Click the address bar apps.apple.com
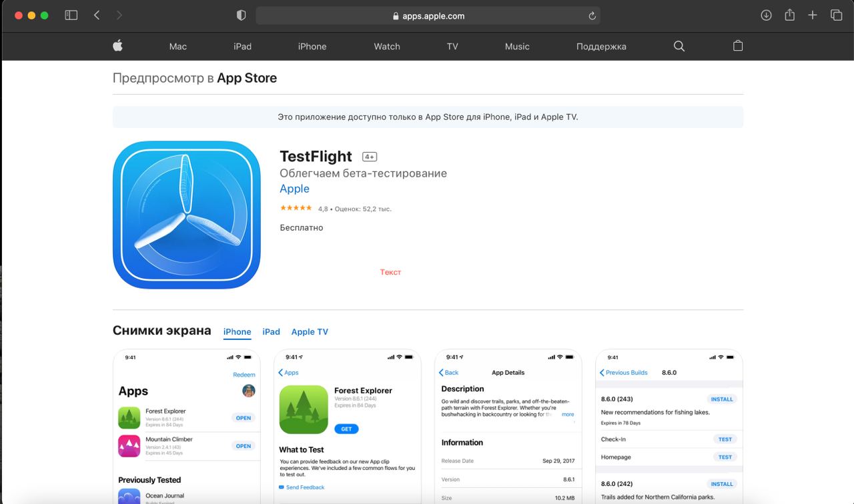 pyautogui.click(x=428, y=16)
